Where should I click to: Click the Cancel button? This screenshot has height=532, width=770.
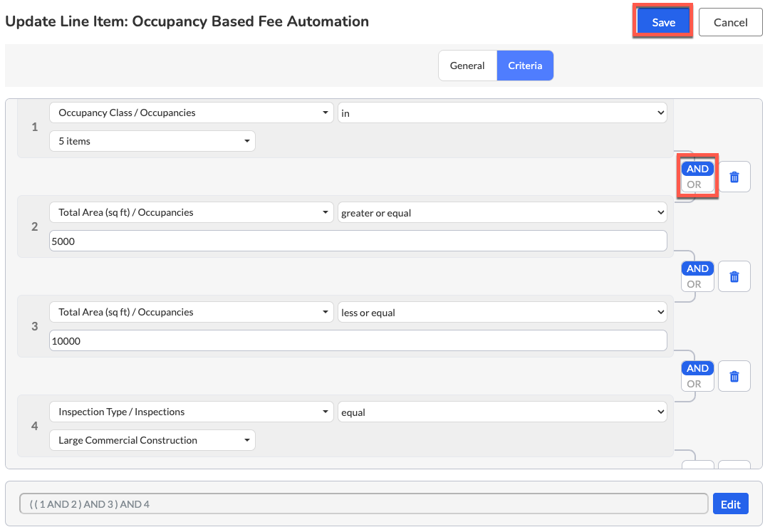(x=730, y=22)
